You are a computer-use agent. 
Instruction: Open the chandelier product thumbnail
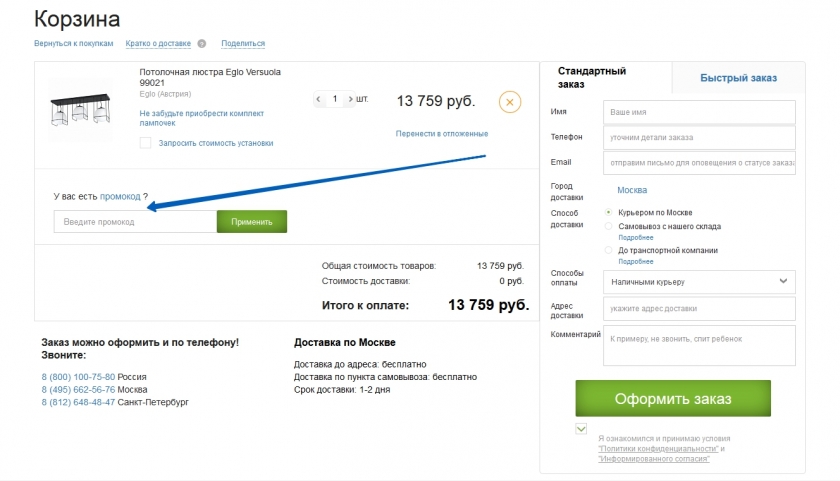point(80,109)
